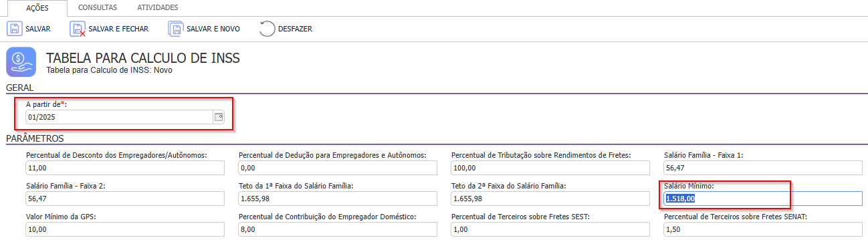This screenshot has width=868, height=242.
Task: Open the CONSULTAS tab
Action: (97, 8)
